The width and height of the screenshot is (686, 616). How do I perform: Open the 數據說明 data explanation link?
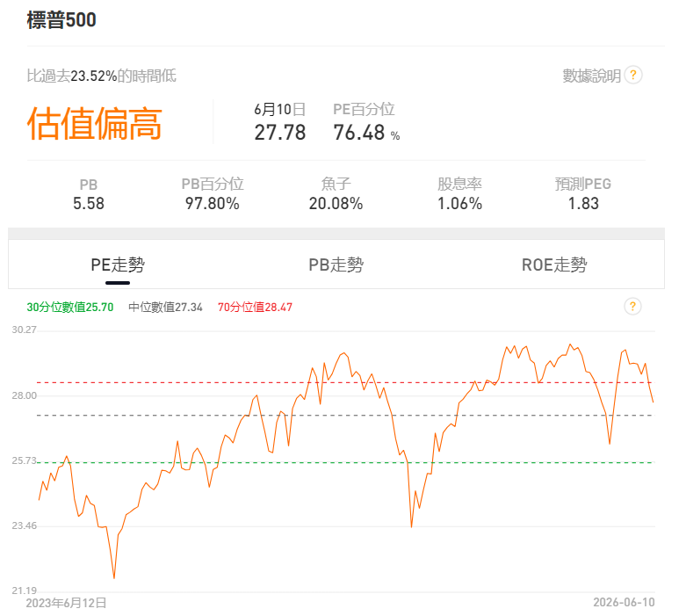pos(591,76)
